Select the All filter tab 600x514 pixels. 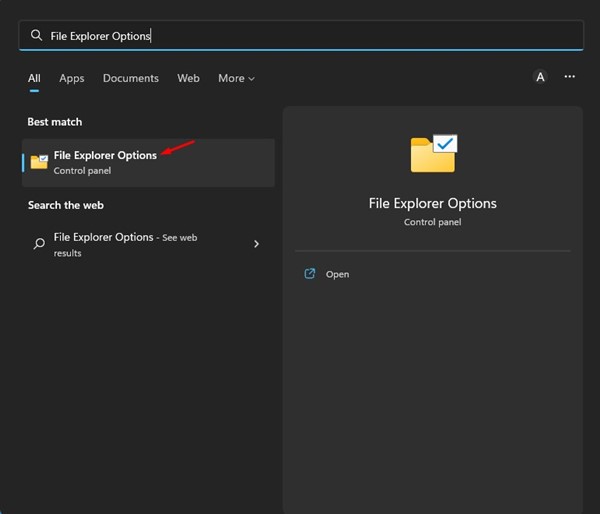(34, 78)
